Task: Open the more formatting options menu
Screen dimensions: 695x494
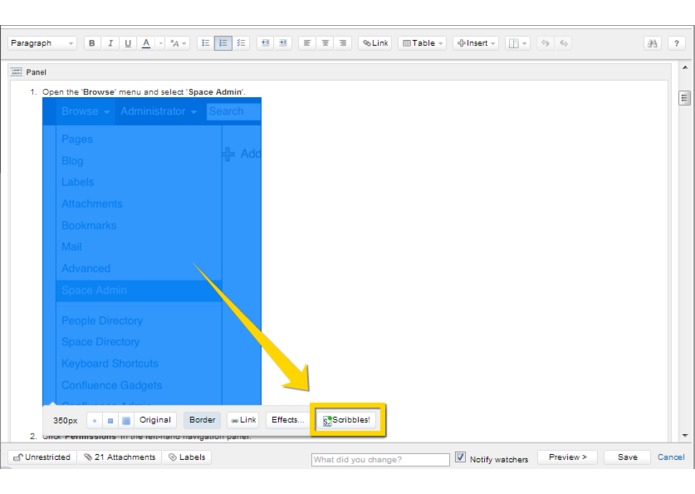Action: point(178,43)
